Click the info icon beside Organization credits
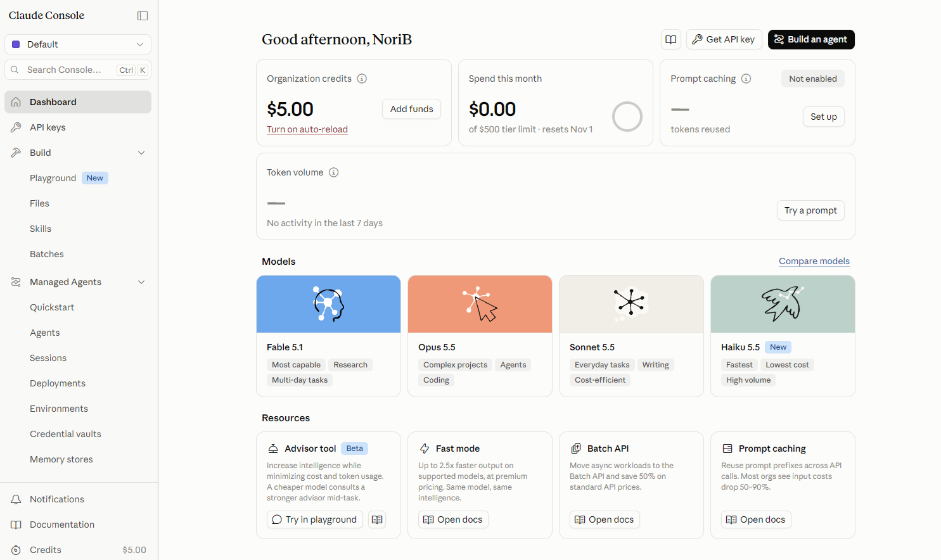The height and width of the screenshot is (560, 941). point(362,79)
